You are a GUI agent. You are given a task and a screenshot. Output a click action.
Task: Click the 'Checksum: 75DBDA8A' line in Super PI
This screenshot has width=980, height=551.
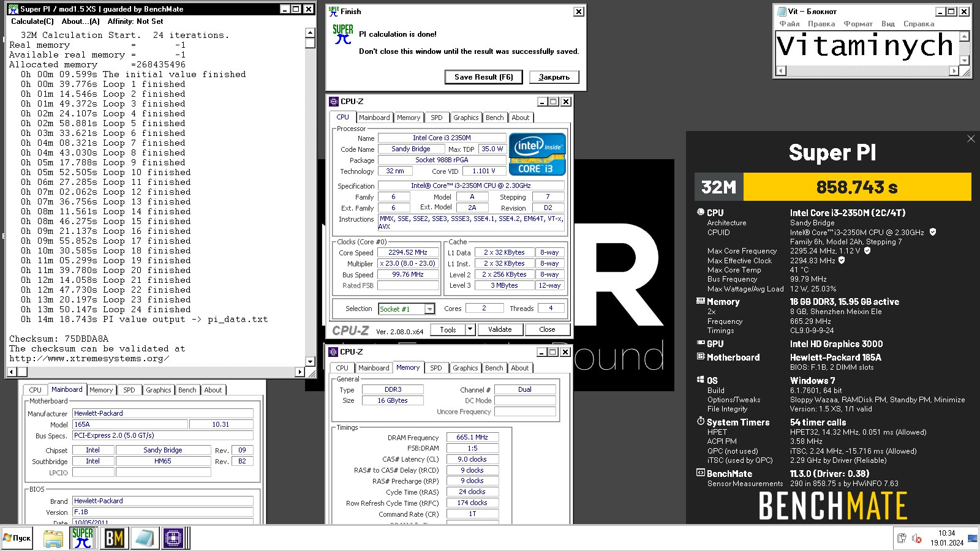click(x=59, y=339)
